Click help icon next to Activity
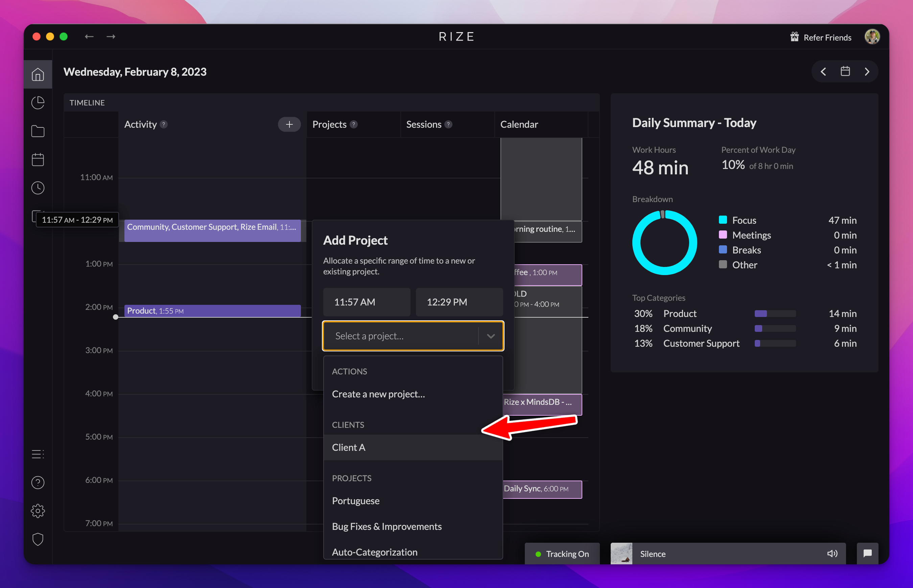Image resolution: width=913 pixels, height=588 pixels. [164, 124]
